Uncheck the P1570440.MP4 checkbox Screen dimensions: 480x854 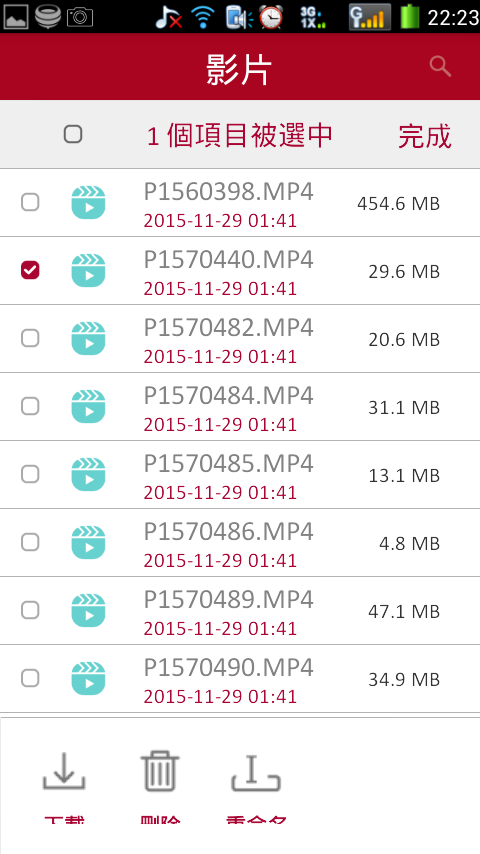point(30,270)
